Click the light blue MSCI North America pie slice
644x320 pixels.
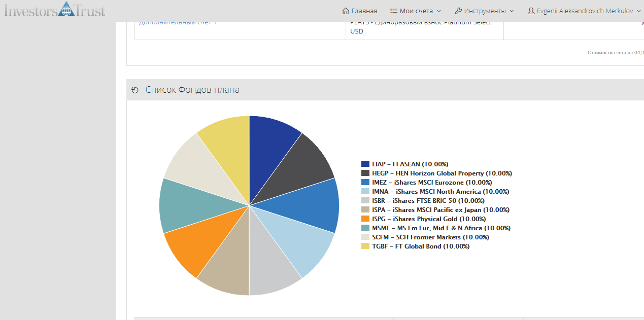[x=301, y=243]
